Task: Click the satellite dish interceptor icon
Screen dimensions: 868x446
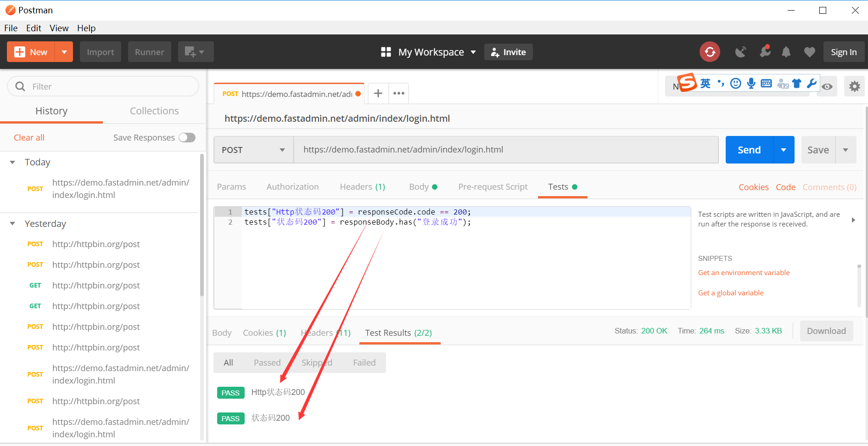Action: 740,52
